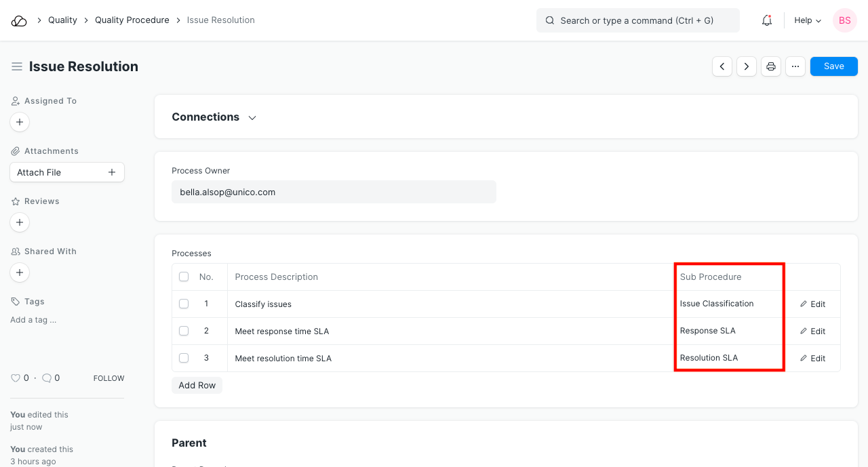Open the three-dots more menu
Screen dimensions: 868x467
[x=795, y=66]
